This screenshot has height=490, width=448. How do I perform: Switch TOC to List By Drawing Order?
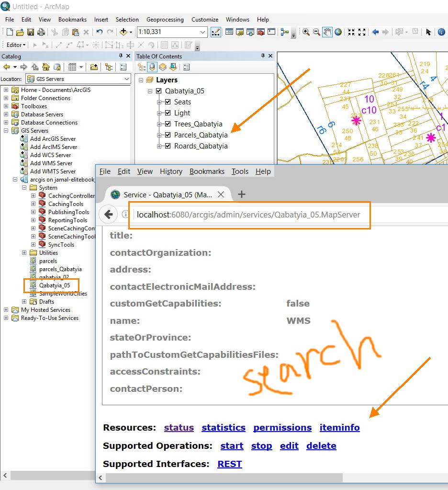click(x=142, y=67)
